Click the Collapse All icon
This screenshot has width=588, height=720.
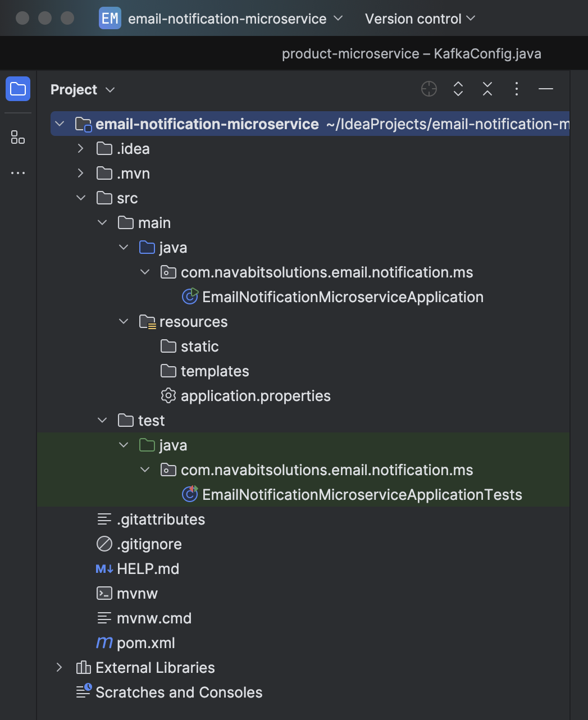[487, 89]
